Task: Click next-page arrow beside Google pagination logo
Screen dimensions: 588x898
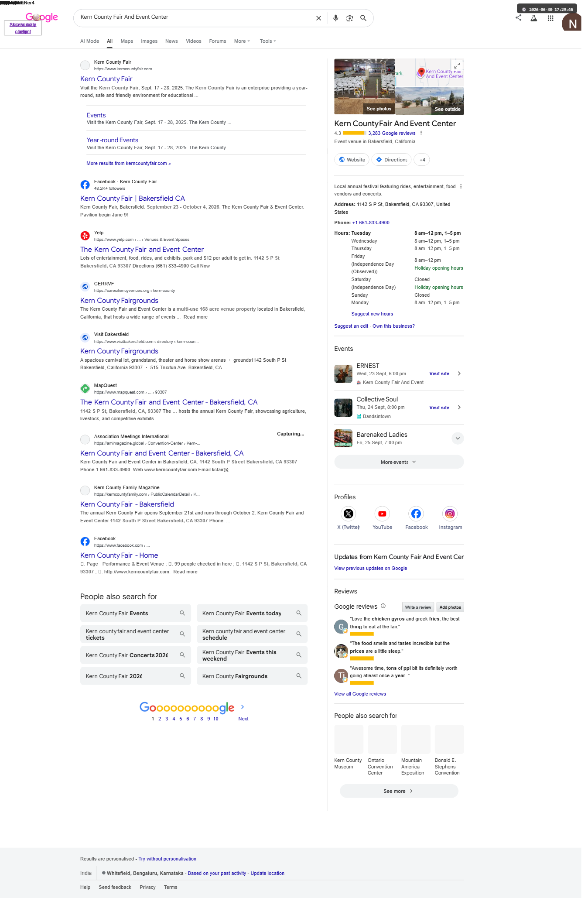Action: pyautogui.click(x=243, y=707)
